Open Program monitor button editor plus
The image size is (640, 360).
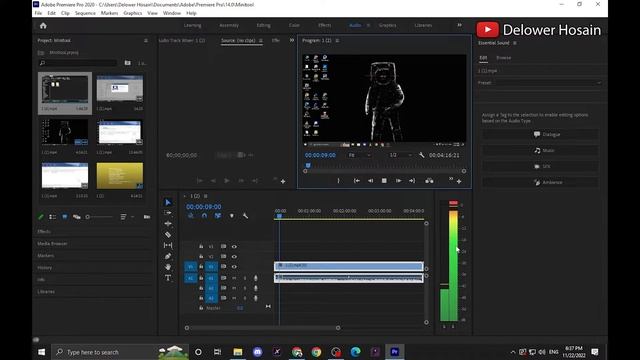coord(459,181)
